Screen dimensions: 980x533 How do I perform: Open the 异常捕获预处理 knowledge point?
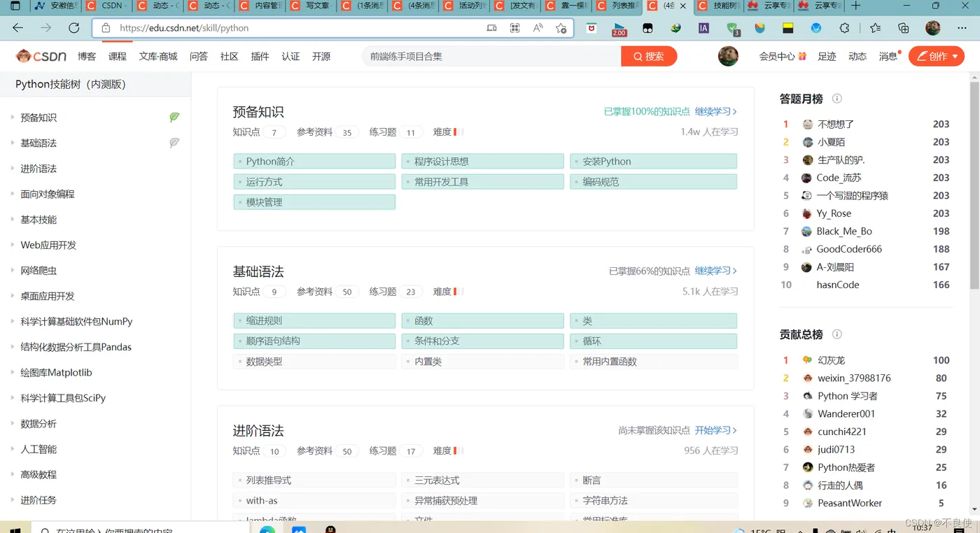click(x=482, y=501)
